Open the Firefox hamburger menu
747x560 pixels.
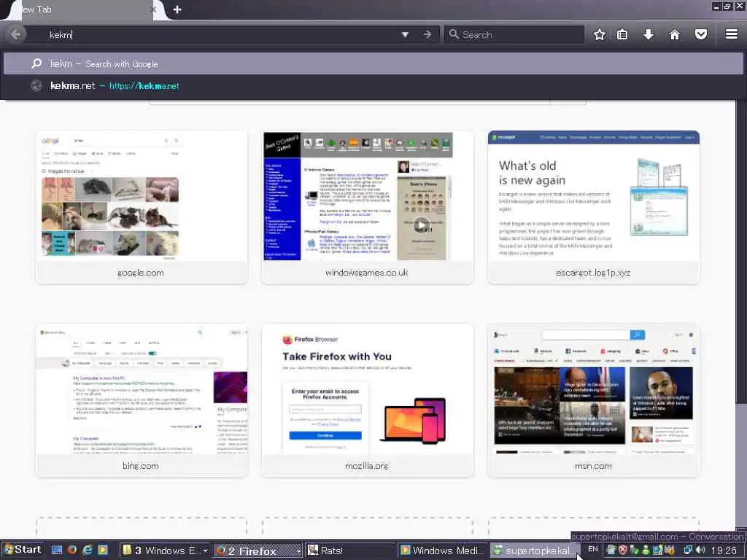click(732, 34)
